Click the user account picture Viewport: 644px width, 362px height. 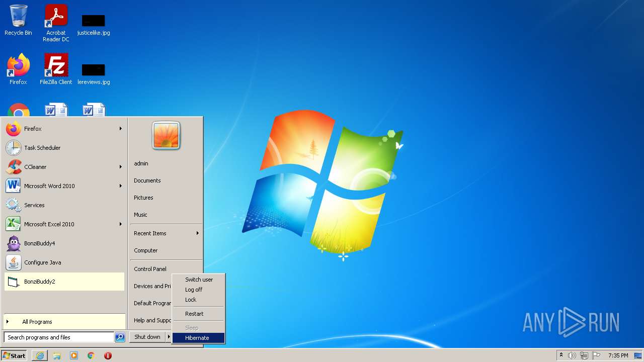click(x=166, y=135)
